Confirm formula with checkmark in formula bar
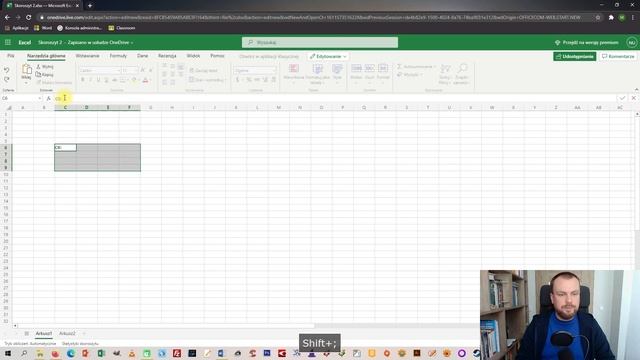The image size is (640, 360). [x=622, y=98]
